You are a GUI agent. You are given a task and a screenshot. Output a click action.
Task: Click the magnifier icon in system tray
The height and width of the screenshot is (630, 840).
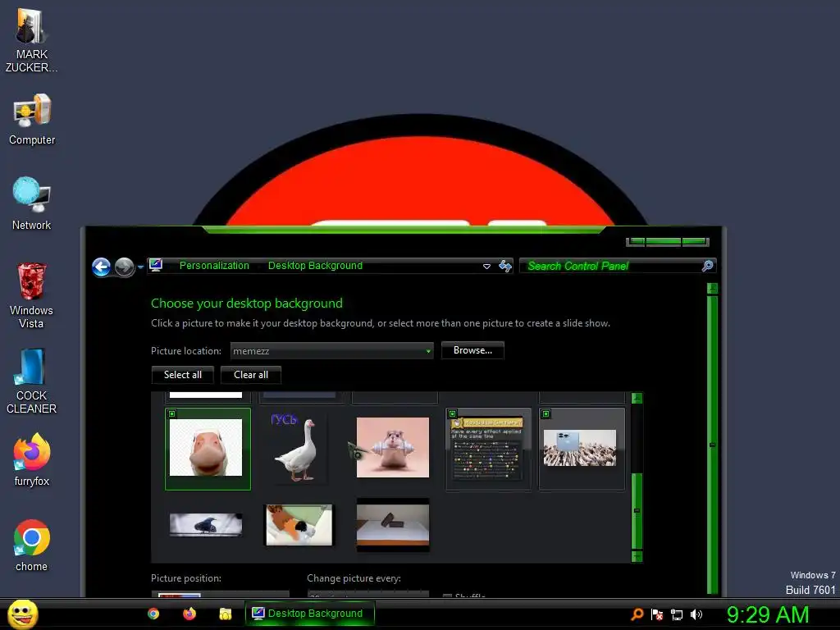[637, 614]
